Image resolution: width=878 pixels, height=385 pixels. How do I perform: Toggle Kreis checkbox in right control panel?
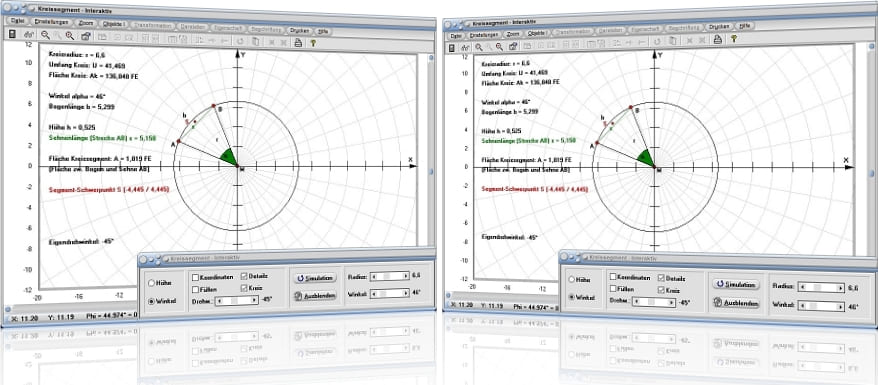click(x=661, y=290)
